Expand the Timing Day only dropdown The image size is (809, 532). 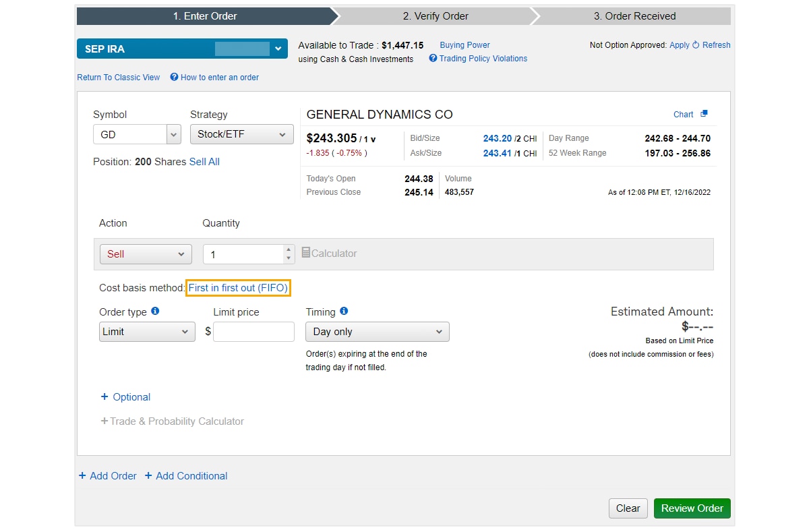click(377, 332)
